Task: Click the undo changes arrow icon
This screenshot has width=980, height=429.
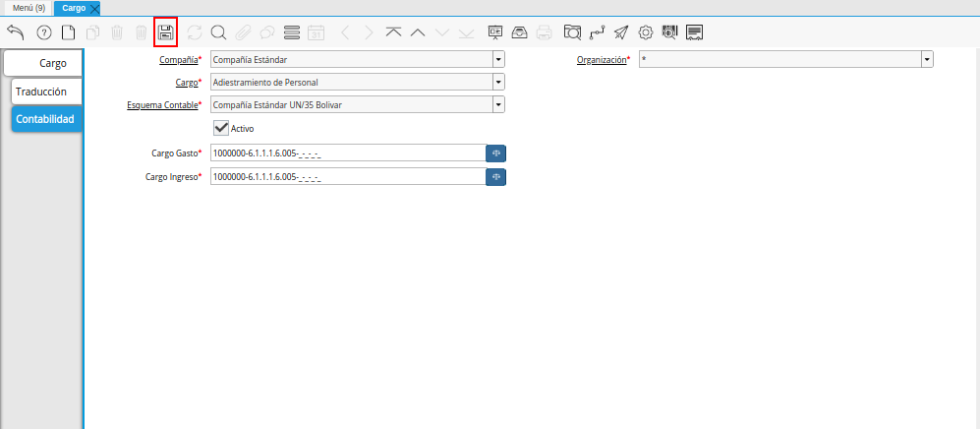Action: (15, 32)
